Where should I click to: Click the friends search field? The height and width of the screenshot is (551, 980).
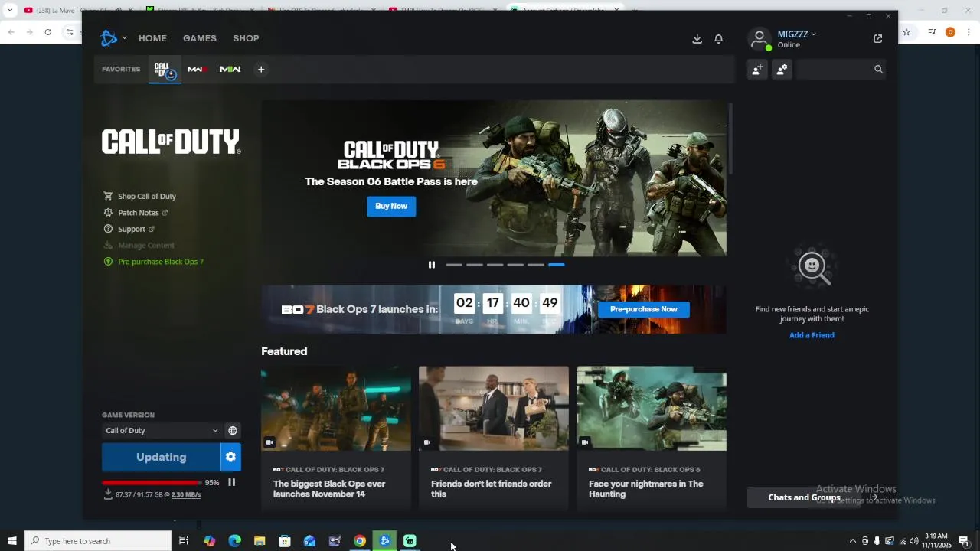[x=840, y=70]
